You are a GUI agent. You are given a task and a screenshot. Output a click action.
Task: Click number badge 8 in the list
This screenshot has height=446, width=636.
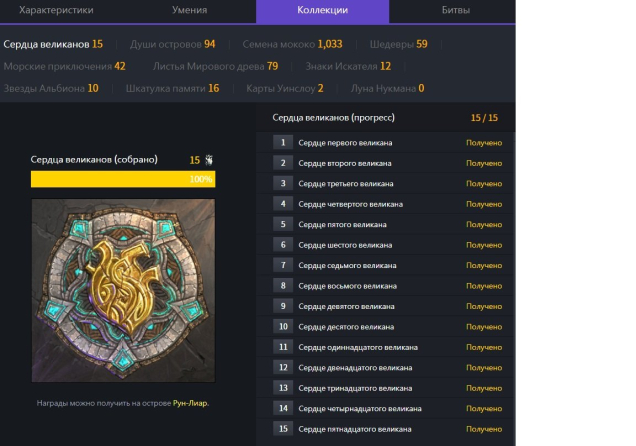(x=283, y=285)
